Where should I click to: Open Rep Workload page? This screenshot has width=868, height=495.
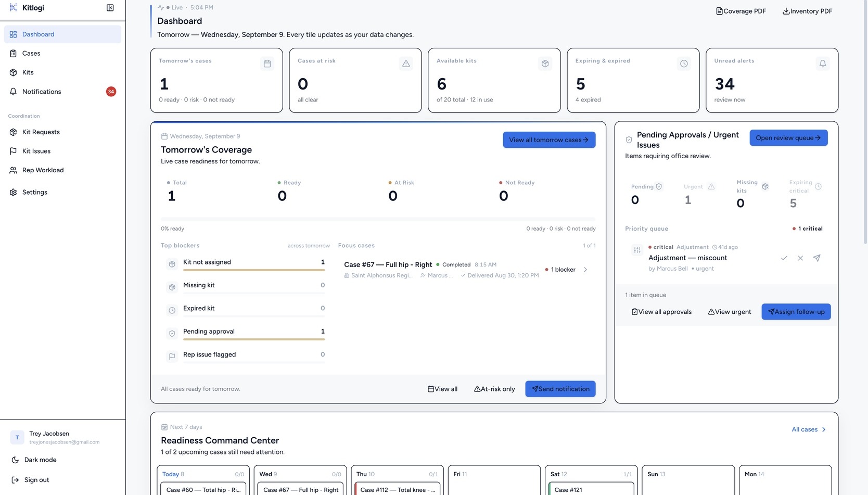coord(62,170)
